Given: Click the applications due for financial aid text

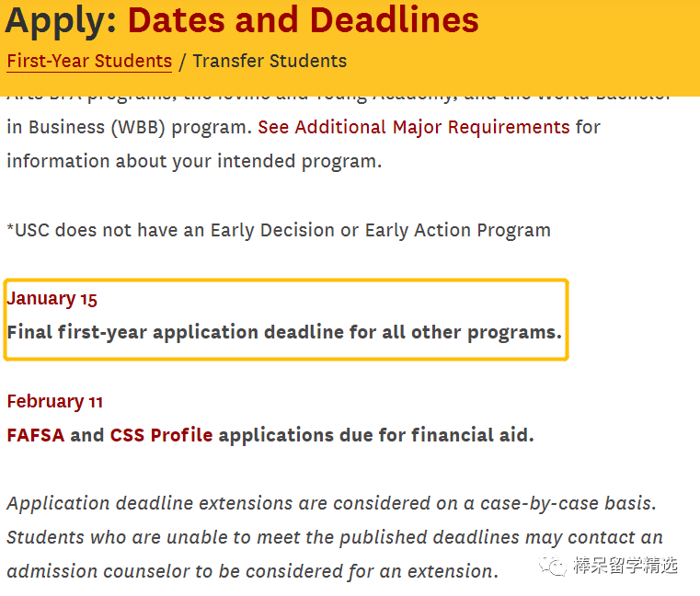Looking at the screenshot, I should click(376, 435).
